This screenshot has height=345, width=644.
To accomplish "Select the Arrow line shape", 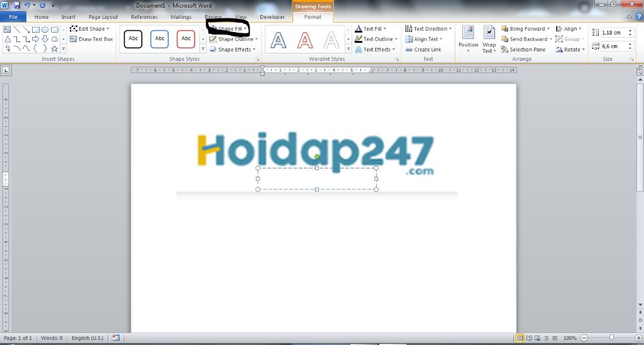I will click(26, 30).
